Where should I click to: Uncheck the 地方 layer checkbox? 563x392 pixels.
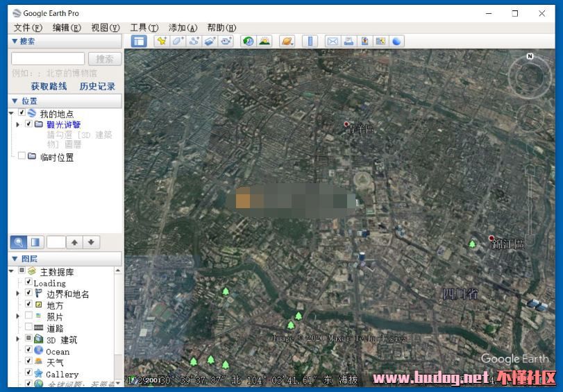point(28,304)
